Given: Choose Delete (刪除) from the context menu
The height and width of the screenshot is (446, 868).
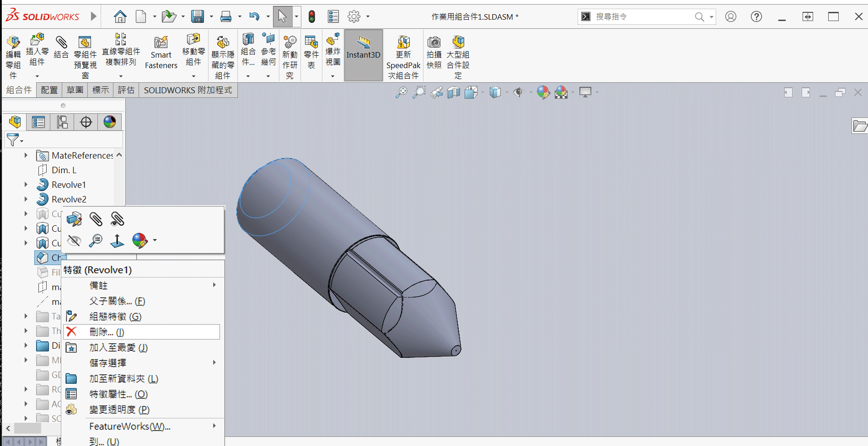Looking at the screenshot, I should pyautogui.click(x=107, y=332).
